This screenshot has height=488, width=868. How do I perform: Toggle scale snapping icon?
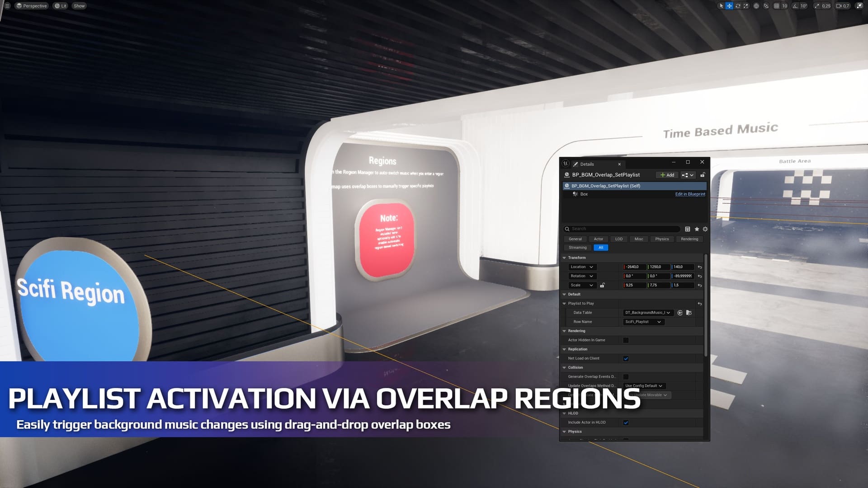(817, 6)
